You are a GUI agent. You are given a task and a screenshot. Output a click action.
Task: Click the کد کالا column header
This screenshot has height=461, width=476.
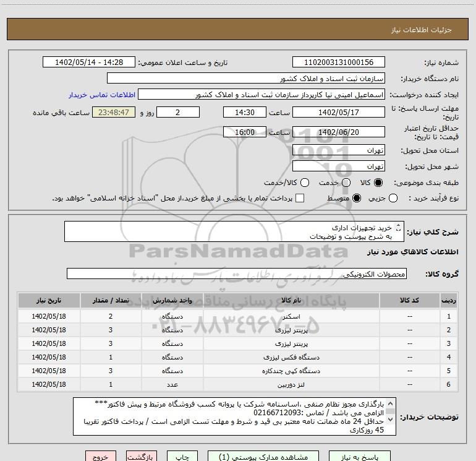(x=409, y=300)
